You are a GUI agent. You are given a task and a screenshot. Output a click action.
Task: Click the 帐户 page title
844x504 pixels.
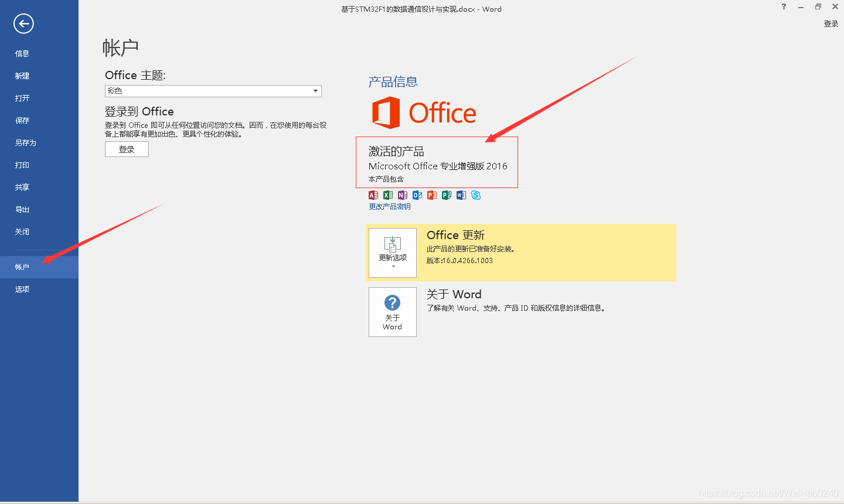[121, 47]
